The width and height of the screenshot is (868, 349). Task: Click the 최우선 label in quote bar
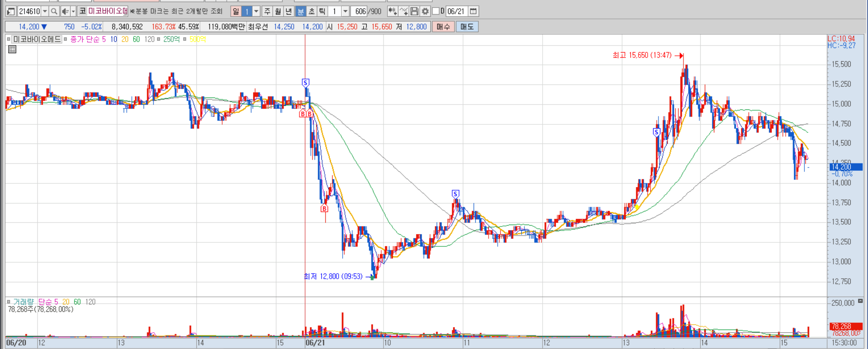(258, 27)
